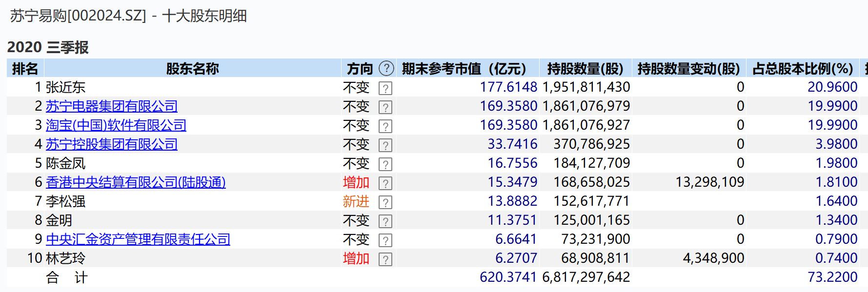Click share count 68,908,811
This screenshot has height=292, width=868.
pyautogui.click(x=596, y=258)
